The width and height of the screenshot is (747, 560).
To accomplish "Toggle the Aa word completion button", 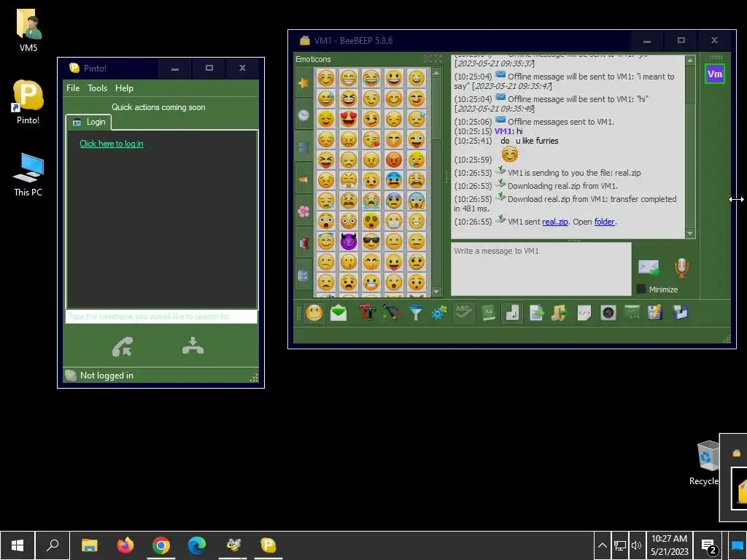I will pos(488,313).
